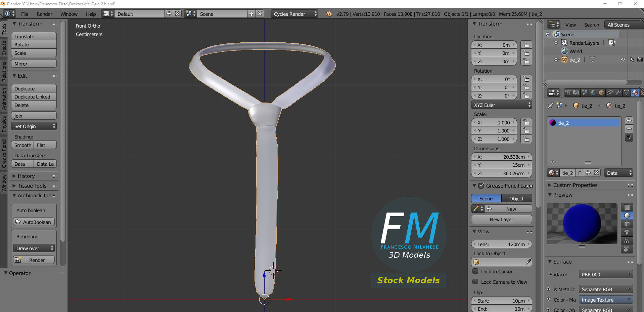Open the material link Data dropdown

(618, 173)
